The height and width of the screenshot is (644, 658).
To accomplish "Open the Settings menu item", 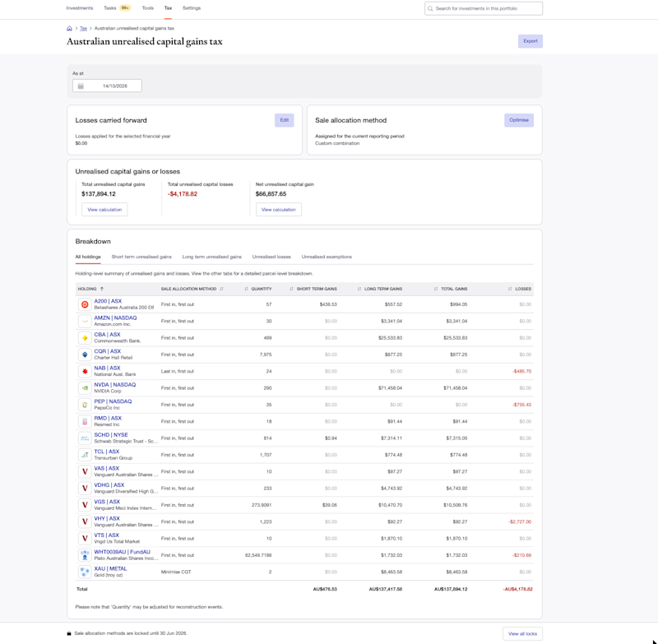I will (192, 8).
